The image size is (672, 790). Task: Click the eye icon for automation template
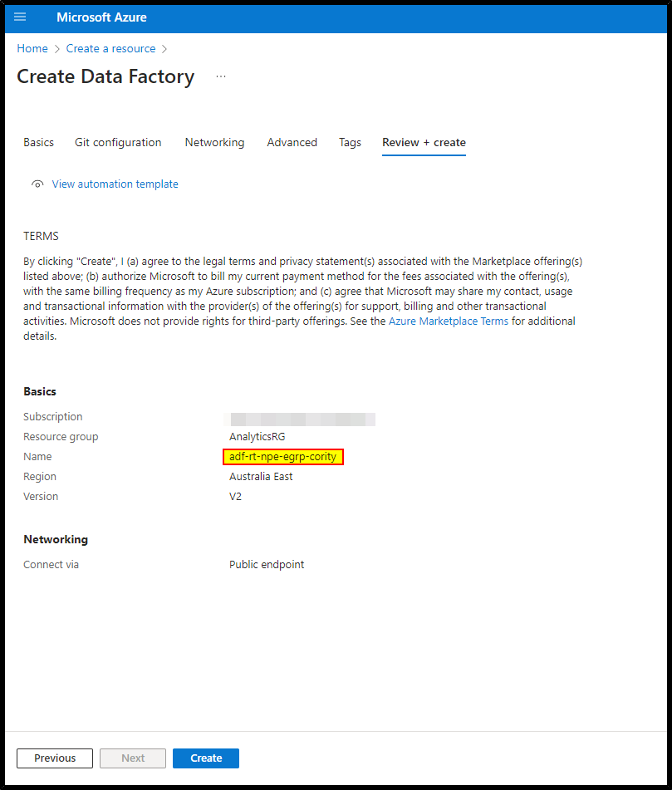click(x=37, y=184)
